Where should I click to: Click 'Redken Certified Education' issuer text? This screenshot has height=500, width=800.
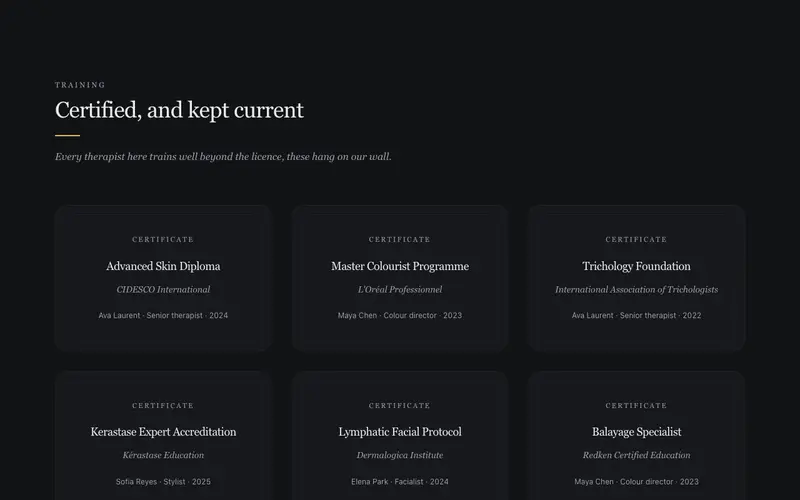[x=636, y=455]
